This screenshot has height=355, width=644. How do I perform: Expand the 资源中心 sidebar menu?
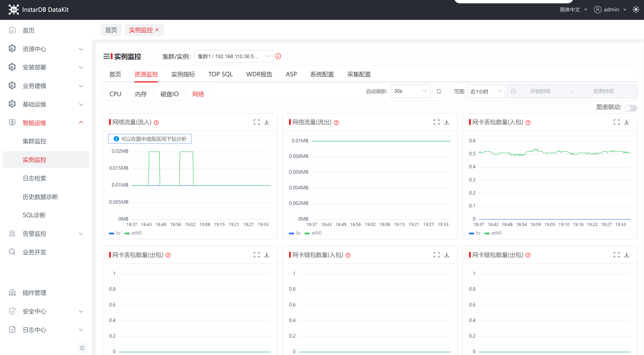[x=46, y=49]
